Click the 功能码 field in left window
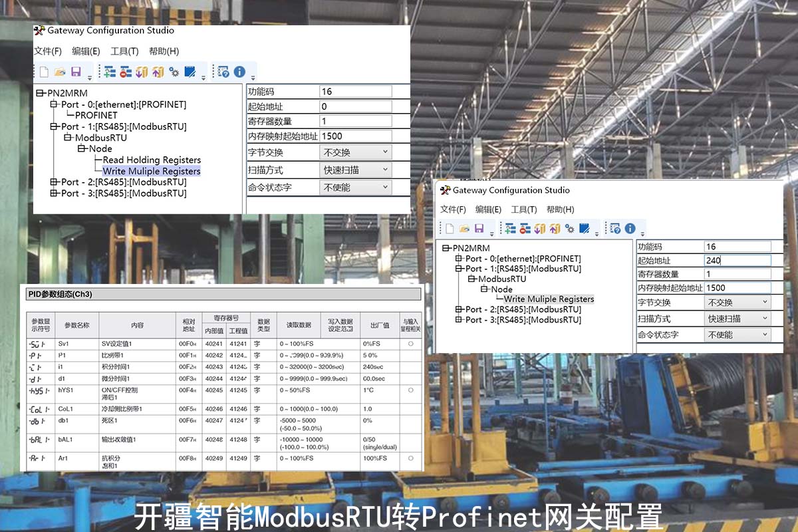 point(356,92)
